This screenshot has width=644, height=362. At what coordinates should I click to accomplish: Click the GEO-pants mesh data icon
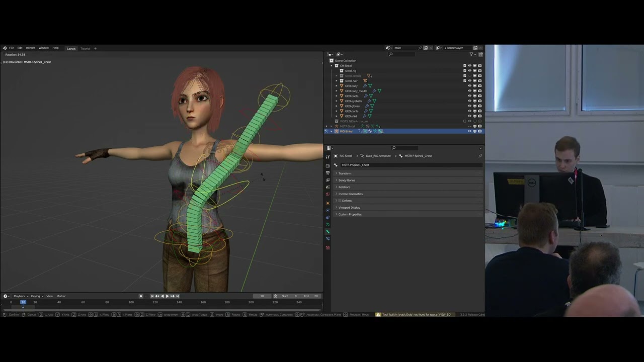pos(371,111)
